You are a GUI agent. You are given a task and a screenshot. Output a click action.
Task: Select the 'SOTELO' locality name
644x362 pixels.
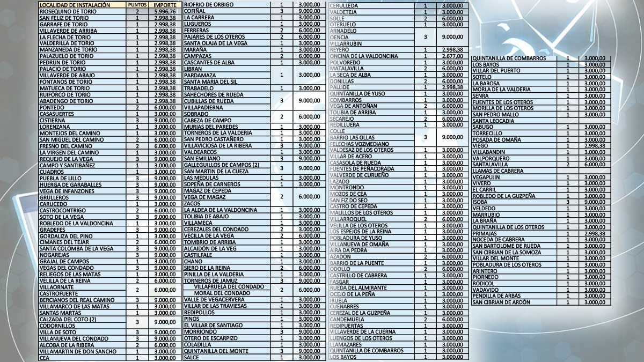pos(482,77)
